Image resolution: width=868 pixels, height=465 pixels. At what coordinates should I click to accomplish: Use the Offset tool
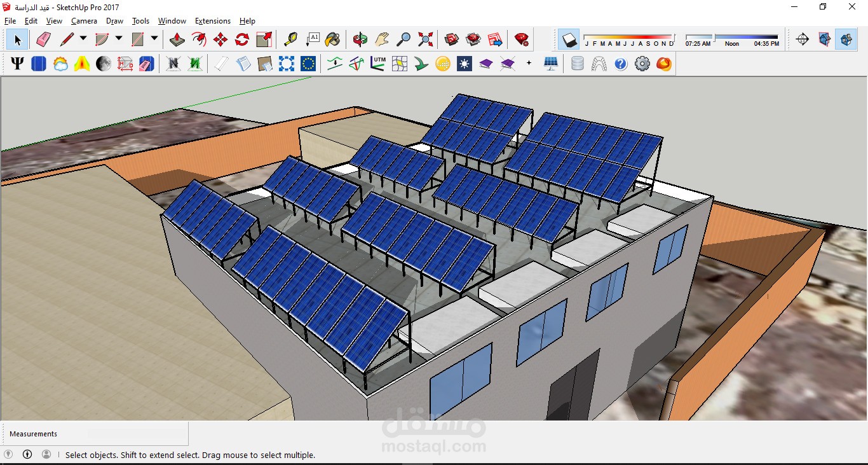click(199, 39)
